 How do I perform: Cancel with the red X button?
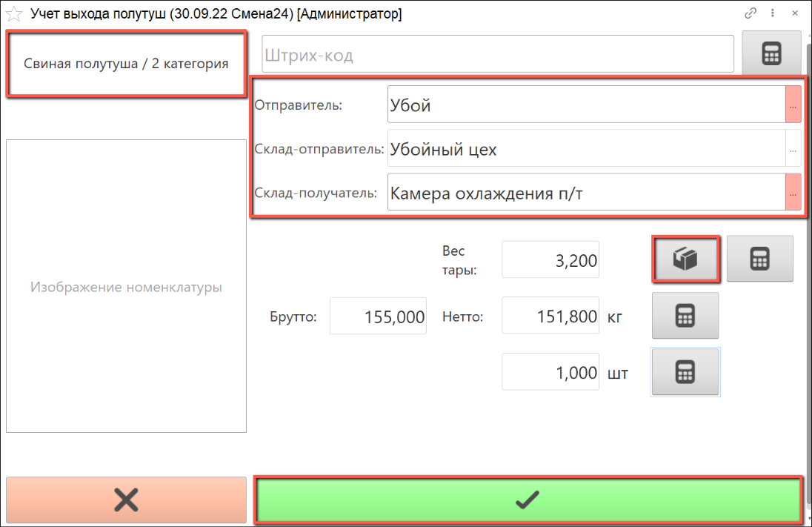tap(126, 500)
